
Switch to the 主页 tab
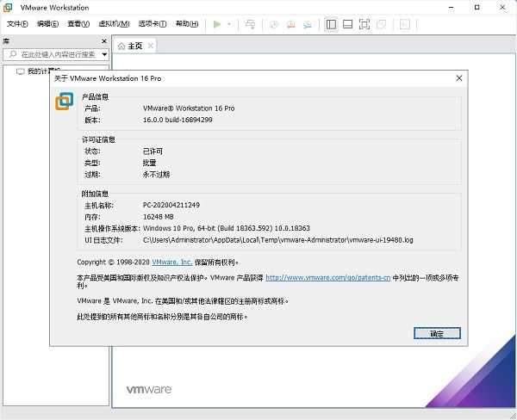135,46
